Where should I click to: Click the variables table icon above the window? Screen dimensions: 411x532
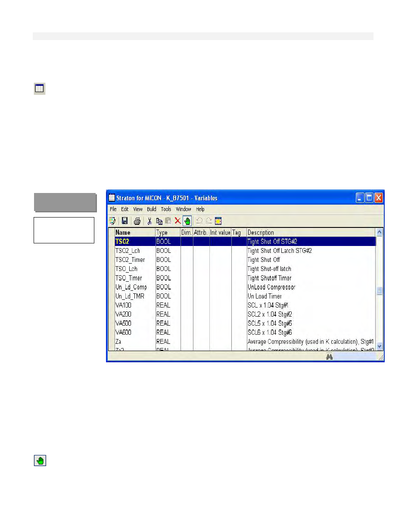(40, 89)
